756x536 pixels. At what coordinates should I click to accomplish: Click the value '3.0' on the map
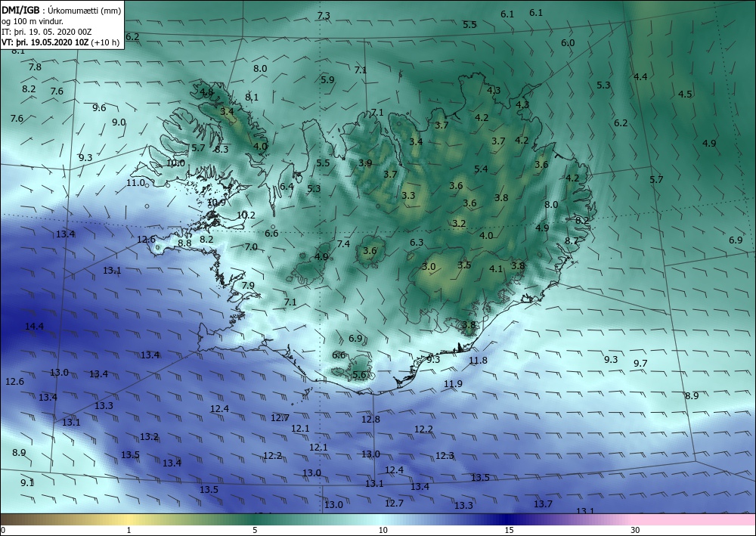(x=429, y=267)
